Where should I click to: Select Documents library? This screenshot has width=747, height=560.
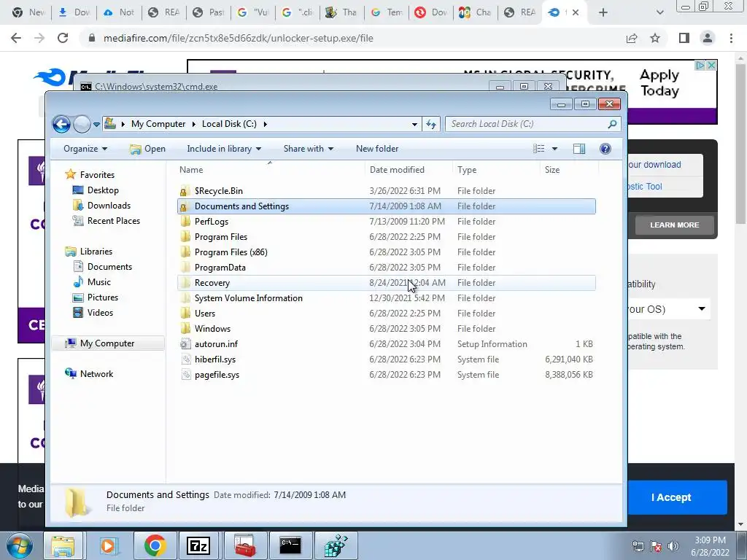[x=109, y=267]
